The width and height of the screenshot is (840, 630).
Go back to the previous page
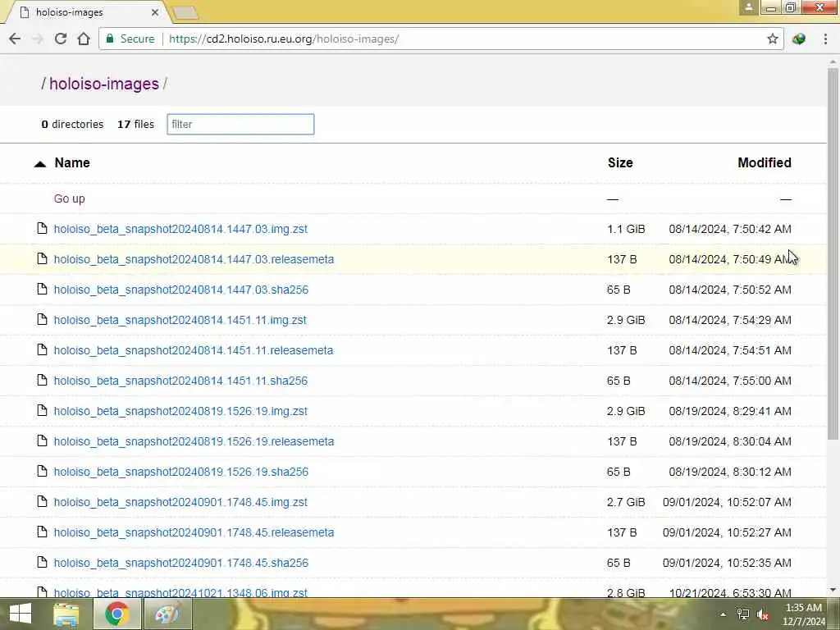tap(15, 39)
